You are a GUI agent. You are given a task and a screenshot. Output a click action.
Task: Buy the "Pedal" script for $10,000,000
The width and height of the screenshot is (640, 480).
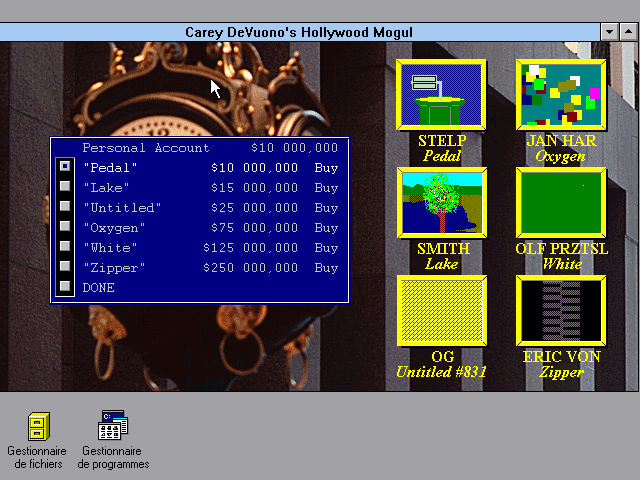point(326,168)
